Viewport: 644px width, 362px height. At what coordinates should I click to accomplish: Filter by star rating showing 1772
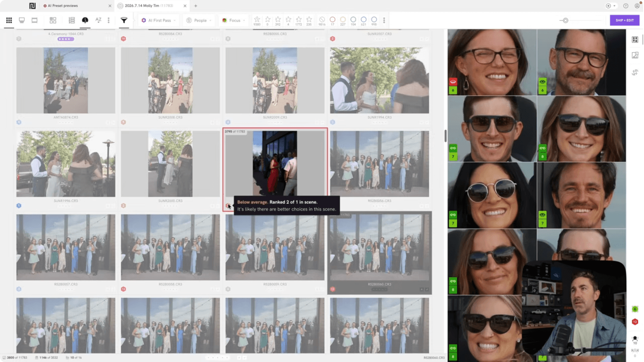(299, 21)
